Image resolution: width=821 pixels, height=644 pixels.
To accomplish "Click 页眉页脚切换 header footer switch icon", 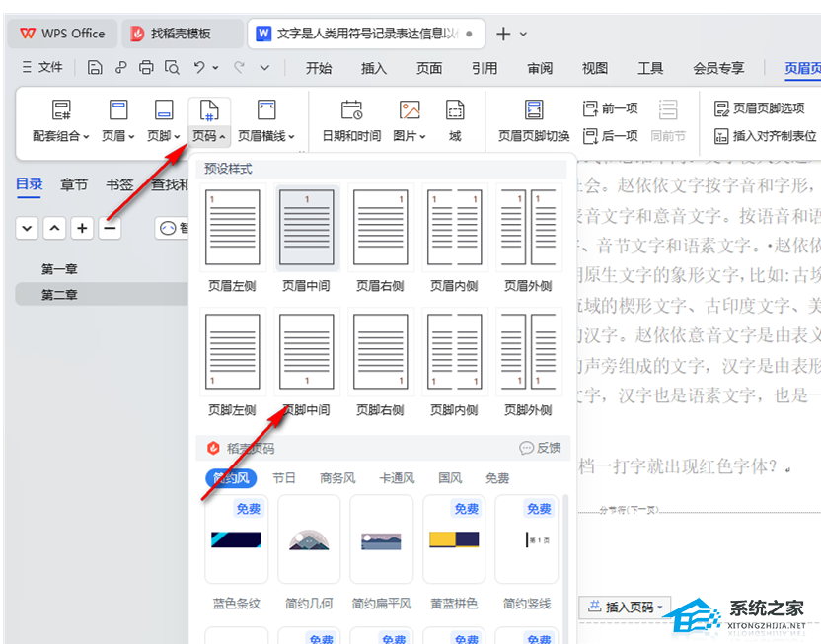I will pyautogui.click(x=534, y=110).
